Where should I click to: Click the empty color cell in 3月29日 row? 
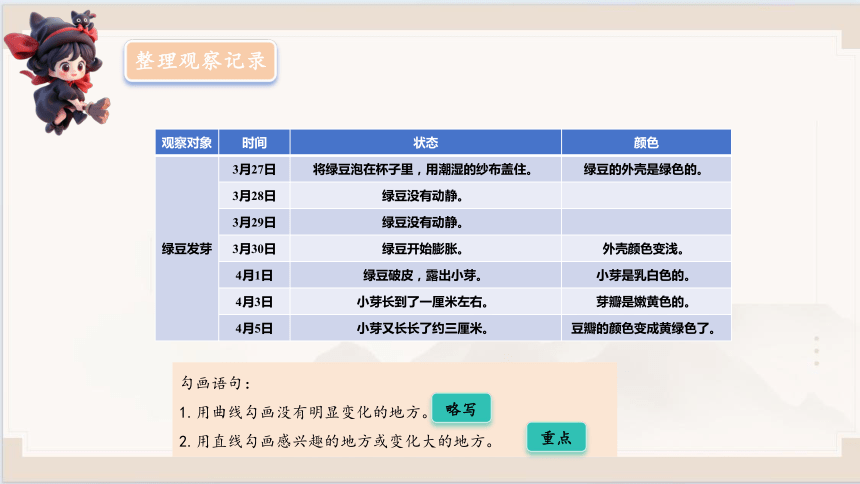[646, 222]
